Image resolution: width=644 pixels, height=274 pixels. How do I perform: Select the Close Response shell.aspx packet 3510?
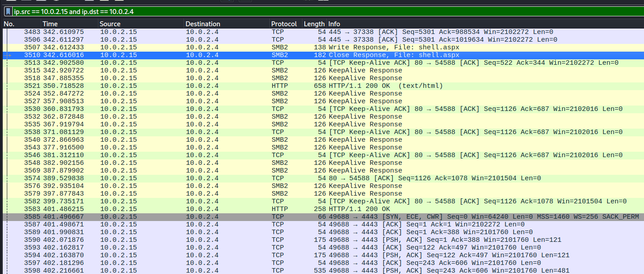323,55
